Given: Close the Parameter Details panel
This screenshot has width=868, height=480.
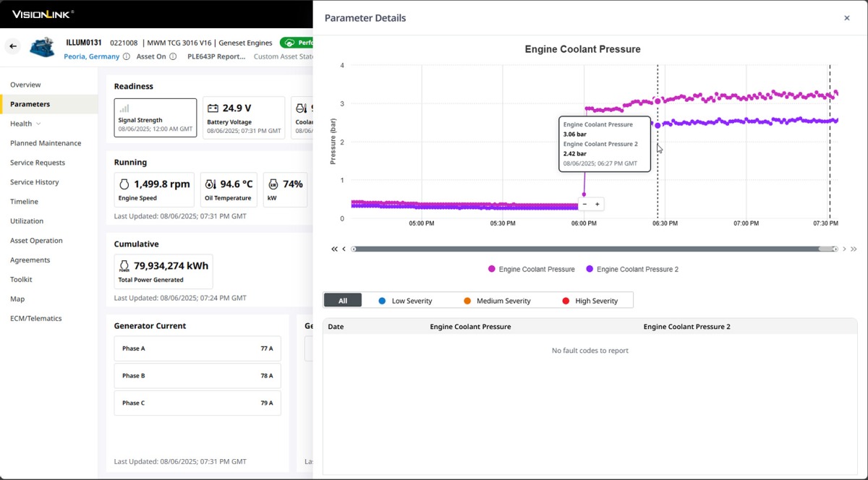Looking at the screenshot, I should click(x=846, y=18).
